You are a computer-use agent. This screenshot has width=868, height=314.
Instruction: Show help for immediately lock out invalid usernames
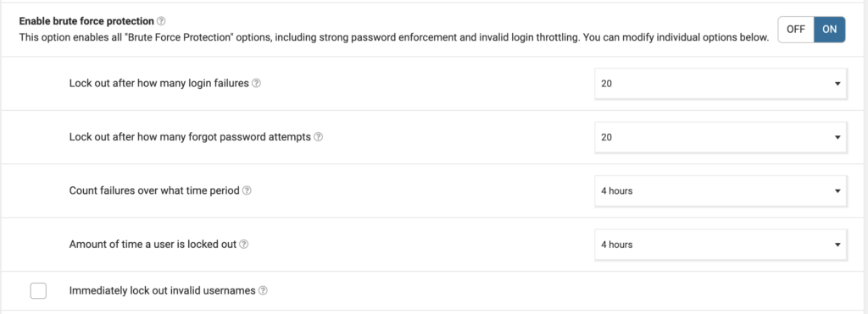click(263, 291)
